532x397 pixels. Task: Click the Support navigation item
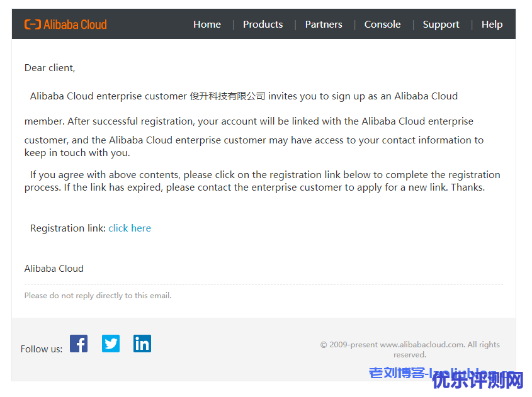(441, 25)
